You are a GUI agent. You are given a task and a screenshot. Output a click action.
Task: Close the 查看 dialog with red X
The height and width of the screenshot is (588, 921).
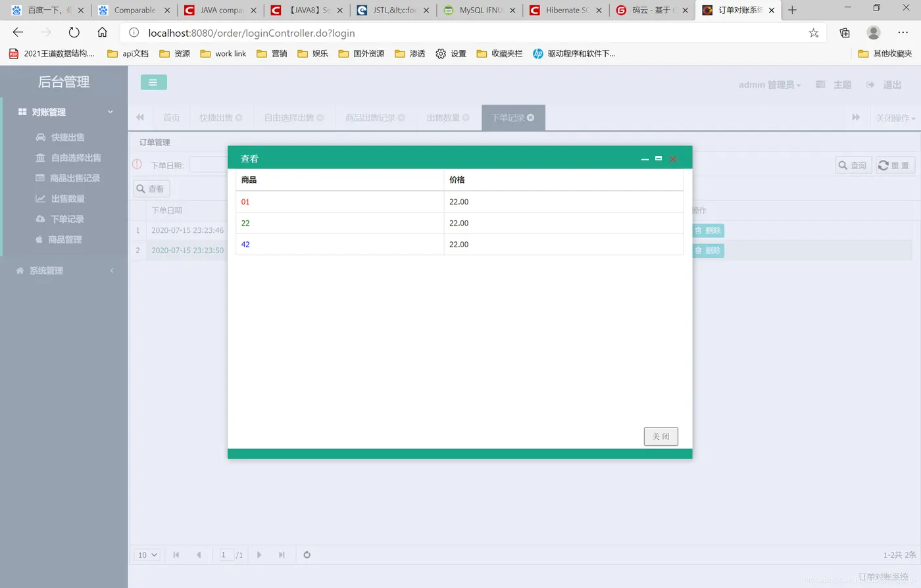pyautogui.click(x=673, y=159)
